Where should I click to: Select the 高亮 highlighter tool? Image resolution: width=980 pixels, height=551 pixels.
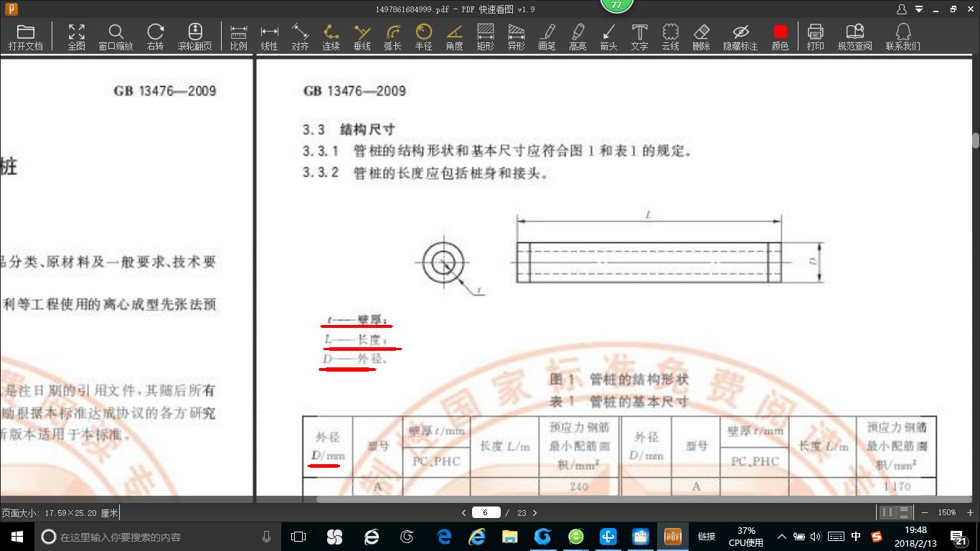click(578, 37)
